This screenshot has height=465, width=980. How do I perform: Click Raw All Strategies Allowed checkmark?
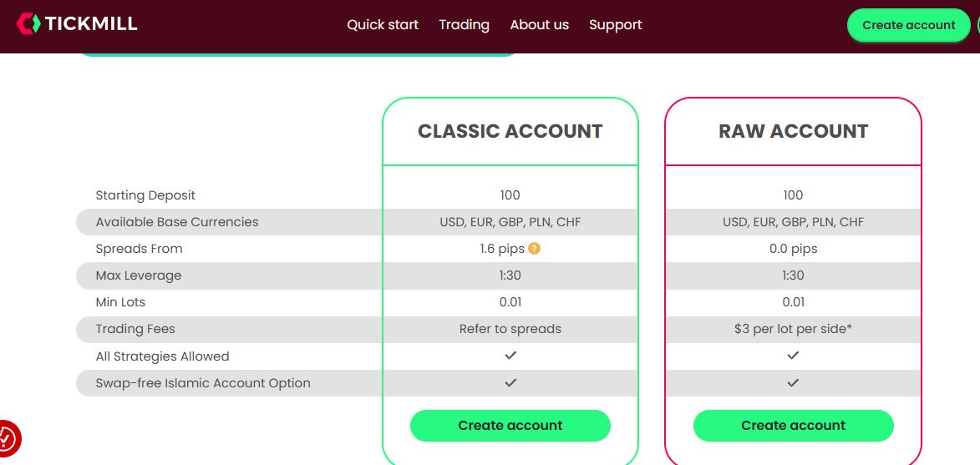[793, 356]
